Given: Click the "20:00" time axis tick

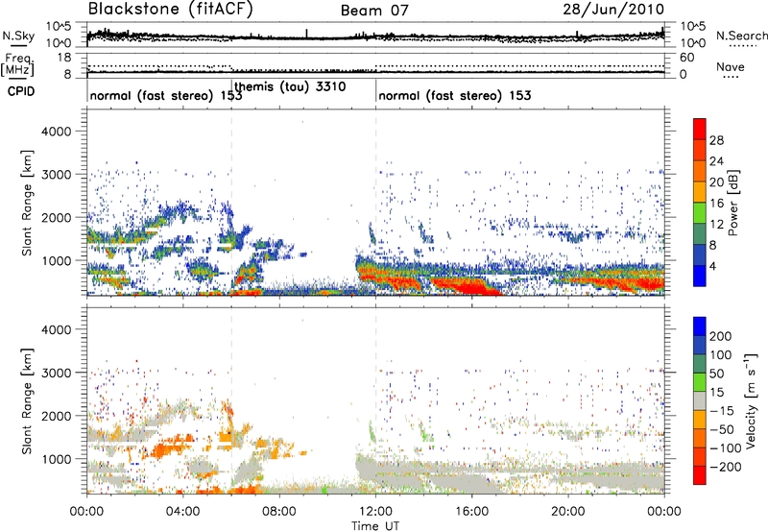Looking at the screenshot, I should [x=567, y=512].
